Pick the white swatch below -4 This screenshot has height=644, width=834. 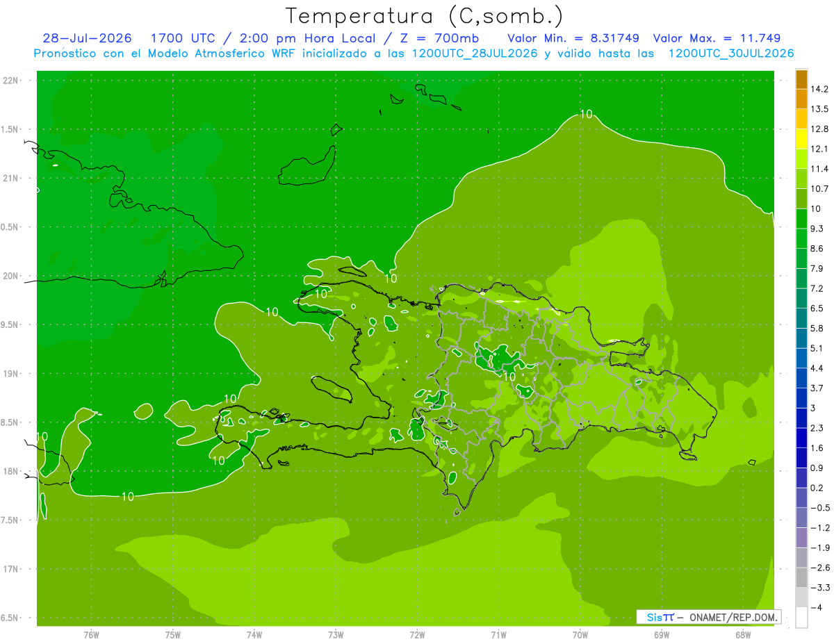[801, 617]
